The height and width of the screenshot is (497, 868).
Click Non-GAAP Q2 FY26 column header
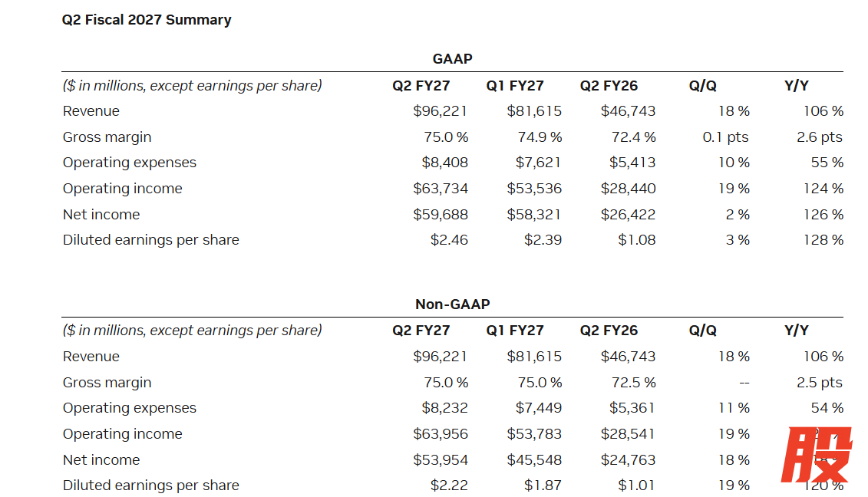click(609, 331)
